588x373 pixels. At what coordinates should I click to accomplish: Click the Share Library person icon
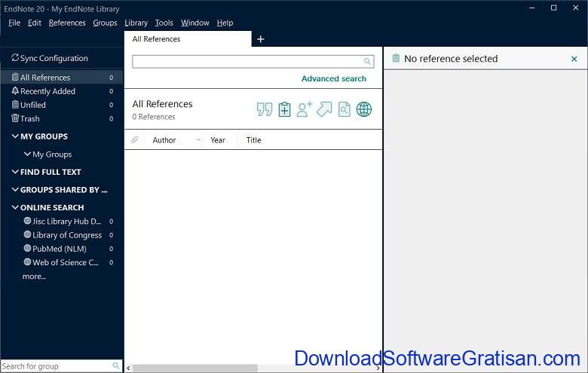coord(305,109)
